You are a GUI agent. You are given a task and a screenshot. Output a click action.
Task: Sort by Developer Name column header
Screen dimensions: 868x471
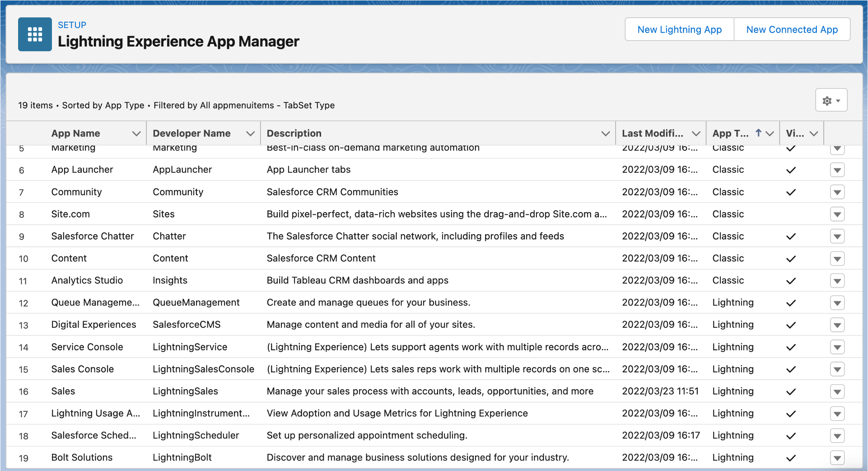point(191,133)
